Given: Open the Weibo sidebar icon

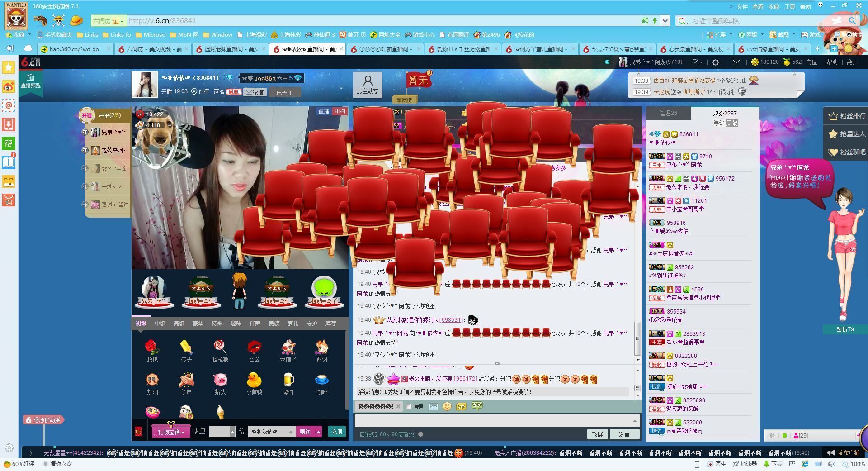Looking at the screenshot, I should pyautogui.click(x=9, y=86).
